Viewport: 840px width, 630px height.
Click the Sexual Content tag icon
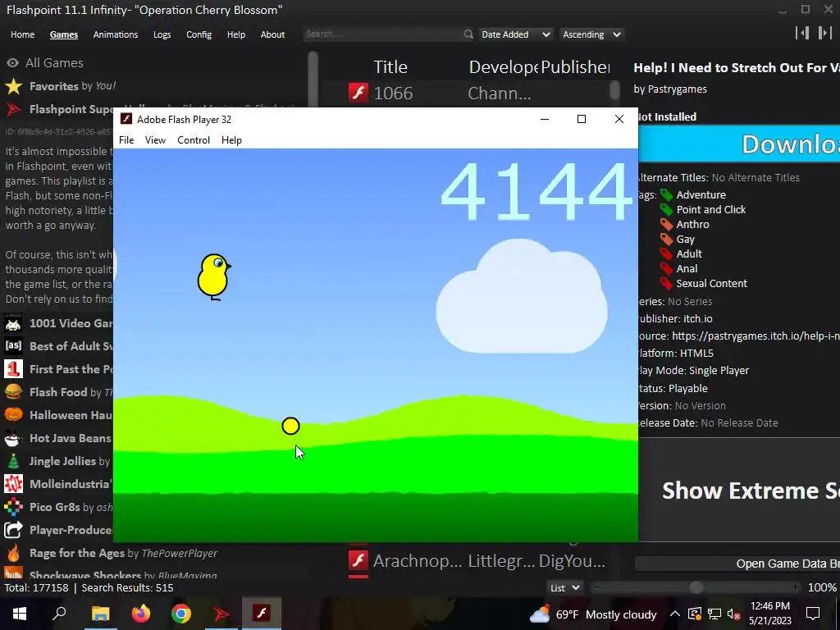point(666,283)
